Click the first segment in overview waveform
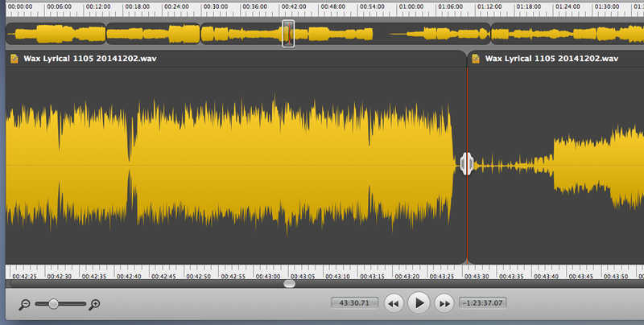 click(x=56, y=34)
